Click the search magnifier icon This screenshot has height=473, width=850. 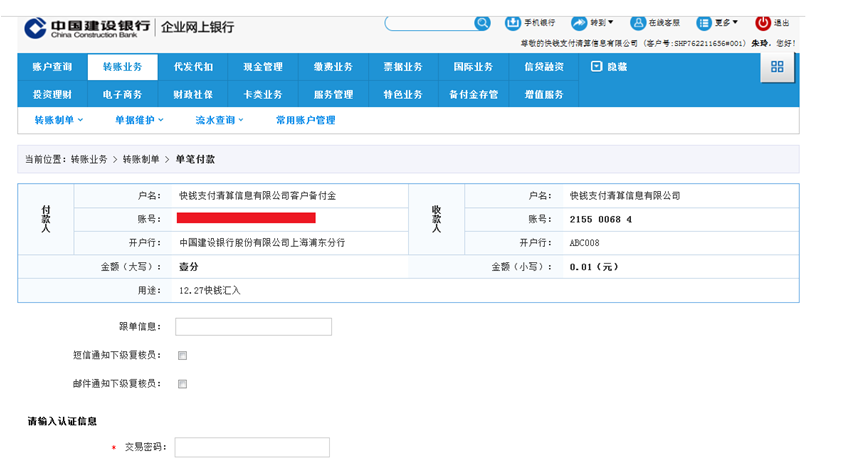coord(482,23)
